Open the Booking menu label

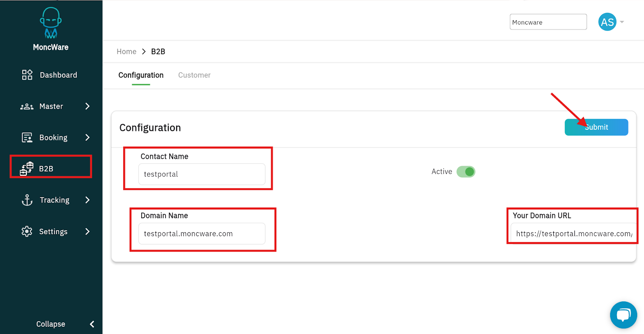53,138
